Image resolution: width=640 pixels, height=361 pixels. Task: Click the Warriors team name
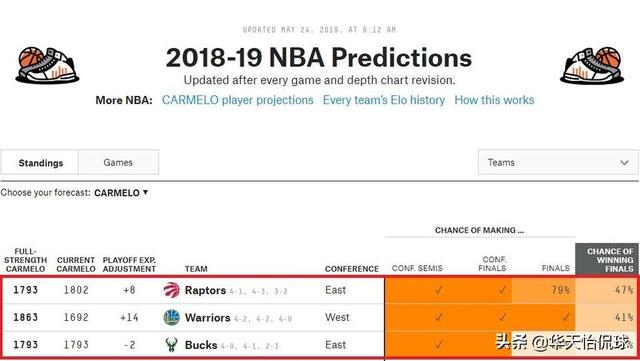[x=207, y=318]
